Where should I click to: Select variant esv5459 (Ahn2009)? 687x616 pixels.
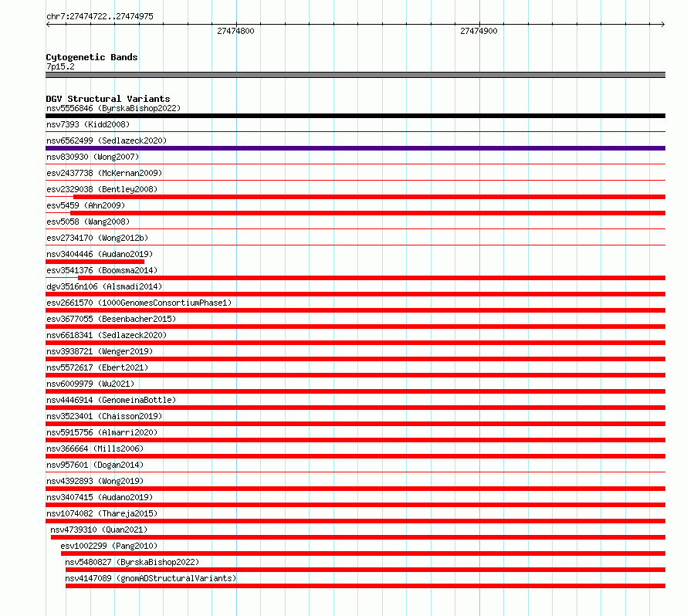[86, 205]
